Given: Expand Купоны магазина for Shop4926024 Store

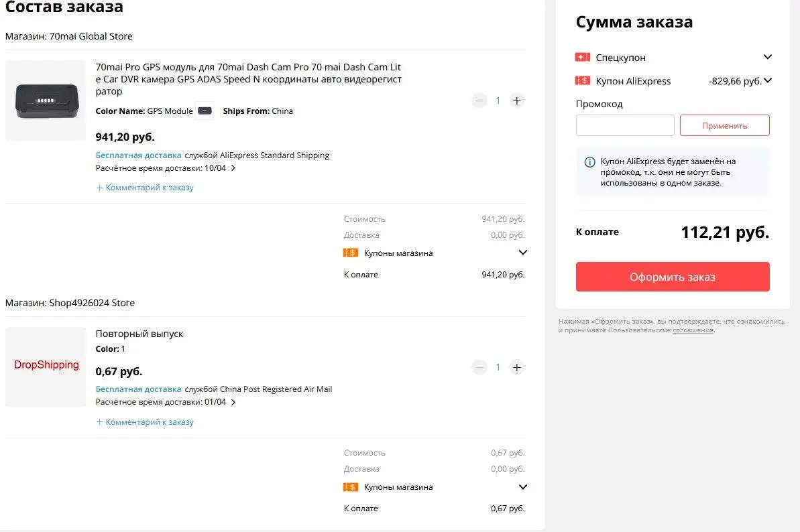Looking at the screenshot, I should tap(522, 486).
